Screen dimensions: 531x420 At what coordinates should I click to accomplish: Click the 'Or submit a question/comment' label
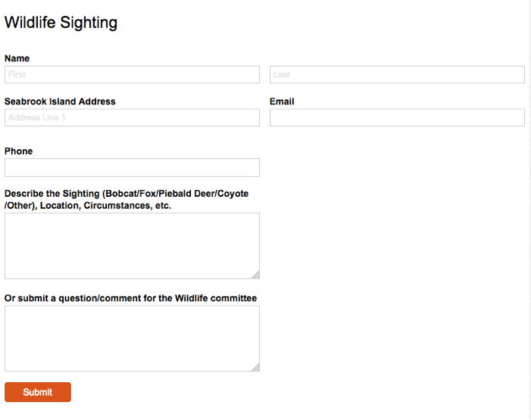coord(130,298)
